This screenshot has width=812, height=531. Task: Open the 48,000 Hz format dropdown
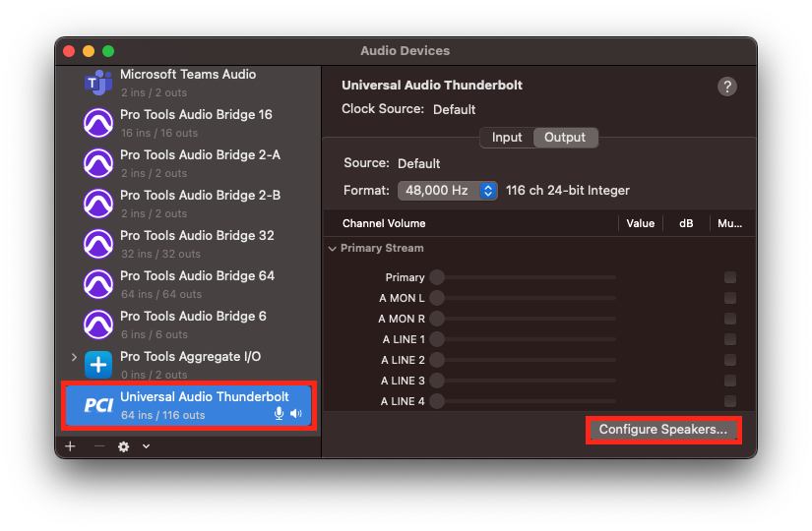pyautogui.click(x=448, y=191)
